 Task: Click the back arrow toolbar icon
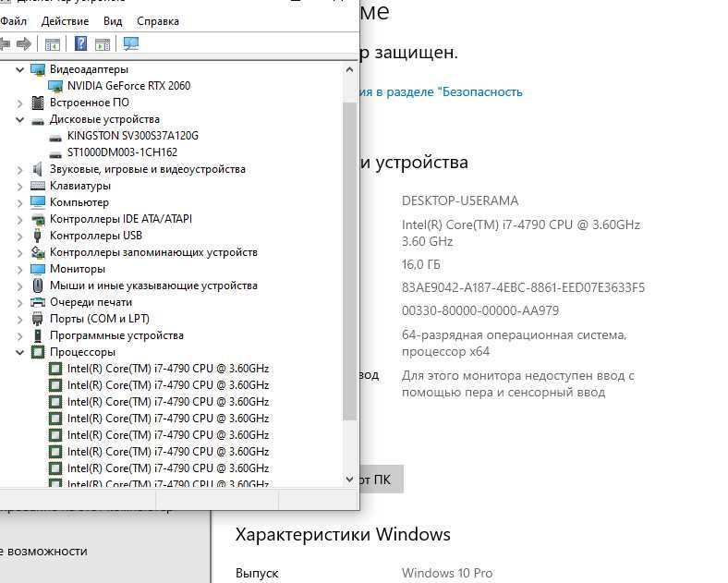(5, 44)
